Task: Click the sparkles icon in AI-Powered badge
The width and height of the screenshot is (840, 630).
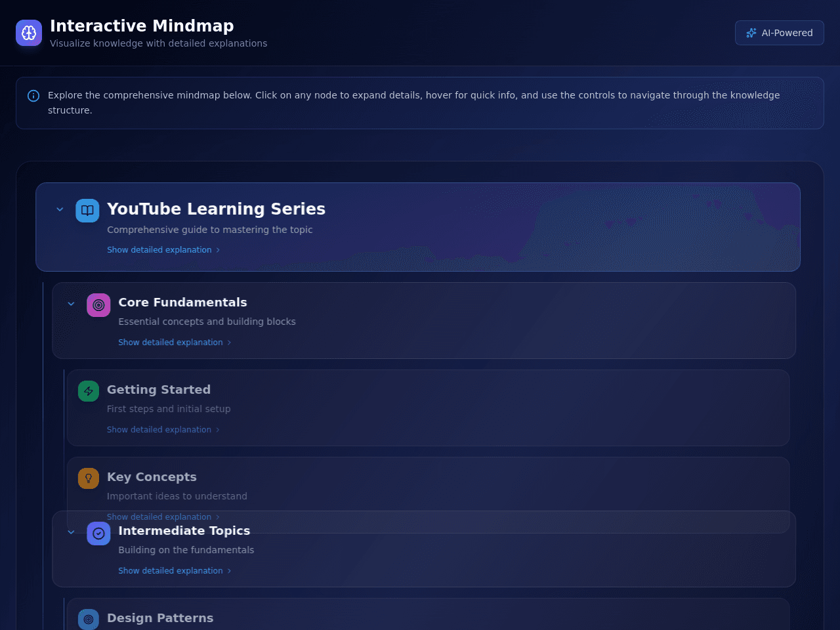Action: (x=751, y=33)
